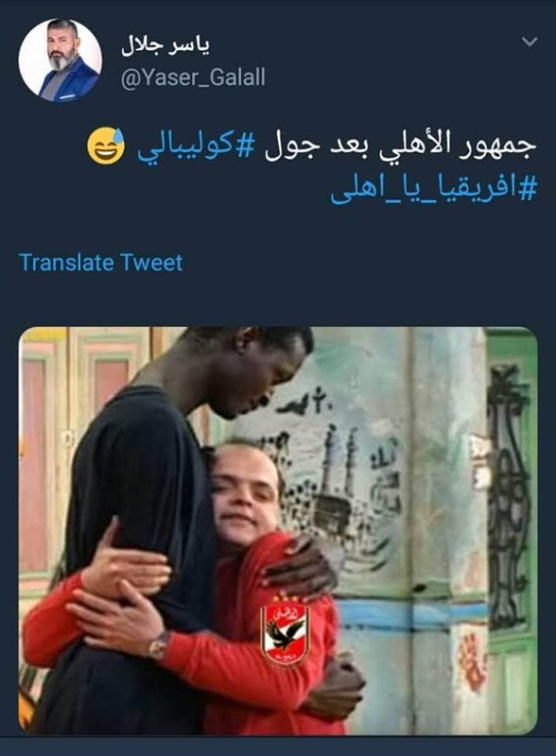Click the Translate Tweet link

(101, 263)
